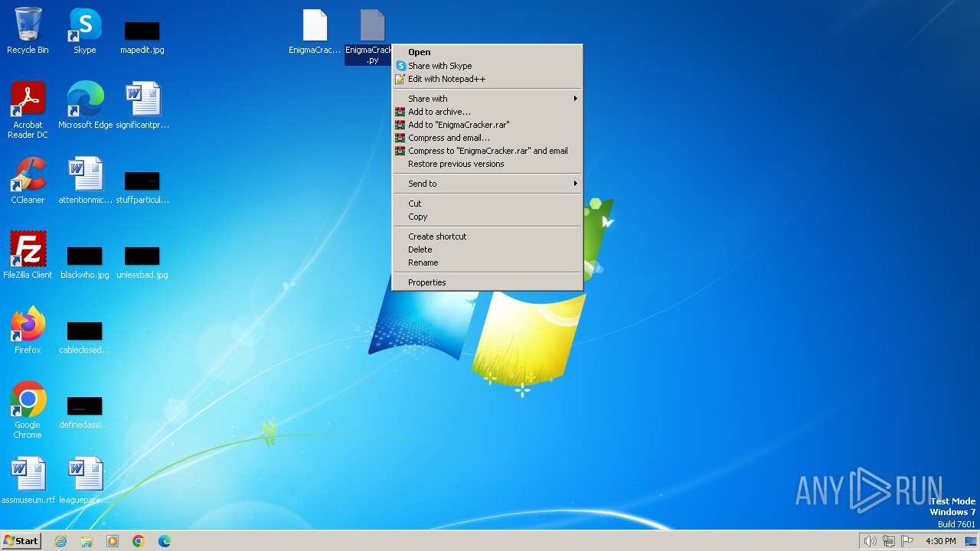
Task: Choose Restore previous versions
Action: (x=488, y=164)
